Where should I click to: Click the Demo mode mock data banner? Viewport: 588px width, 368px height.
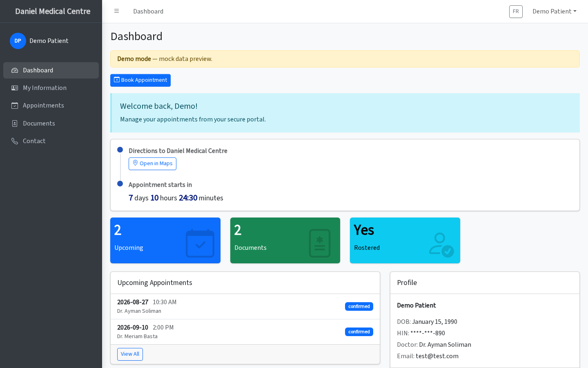pyautogui.click(x=345, y=59)
